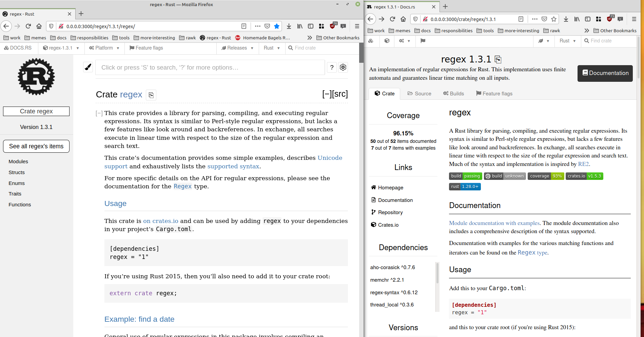
Task: Copy crate name icon next to 'regex 1.3.1'
Action: [x=498, y=59]
